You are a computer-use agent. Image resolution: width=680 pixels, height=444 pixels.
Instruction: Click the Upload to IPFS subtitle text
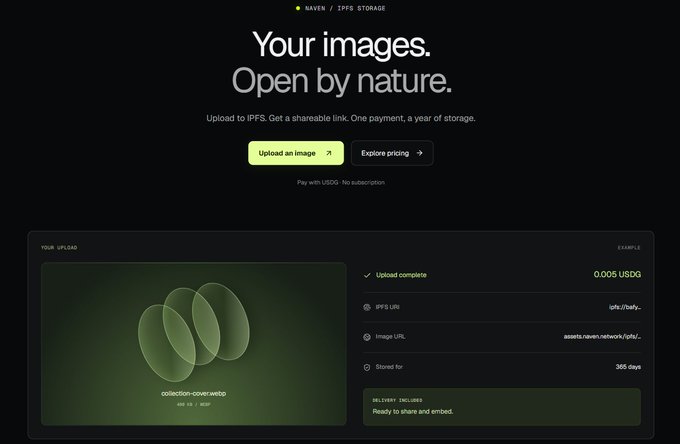[x=341, y=118]
